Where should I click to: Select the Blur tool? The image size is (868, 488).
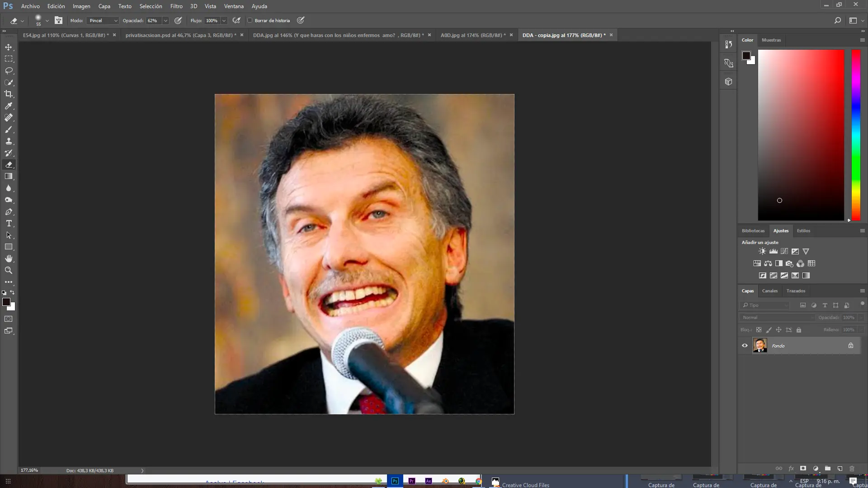pos(9,188)
